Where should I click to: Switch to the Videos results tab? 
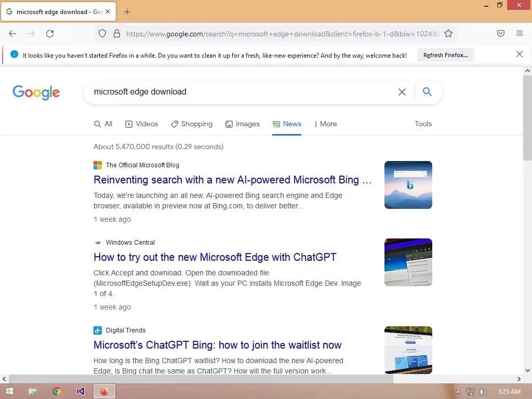tap(141, 124)
